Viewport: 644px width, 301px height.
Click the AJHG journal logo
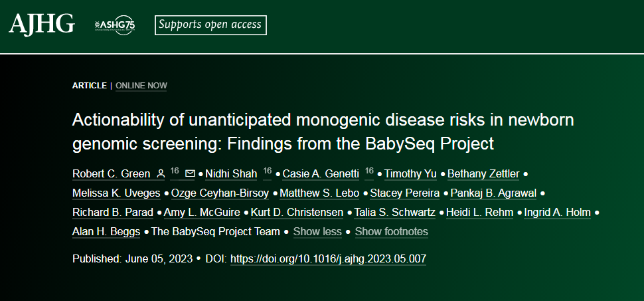[x=41, y=25]
